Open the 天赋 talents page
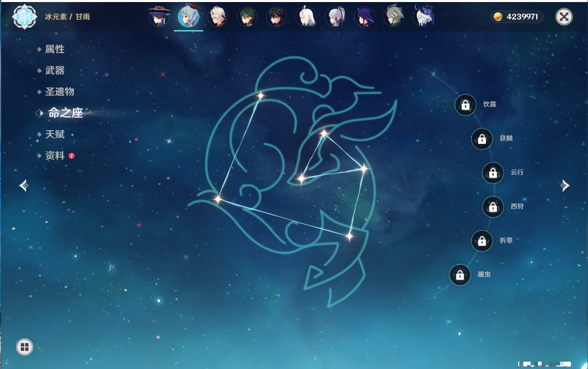588x369 pixels. click(55, 134)
